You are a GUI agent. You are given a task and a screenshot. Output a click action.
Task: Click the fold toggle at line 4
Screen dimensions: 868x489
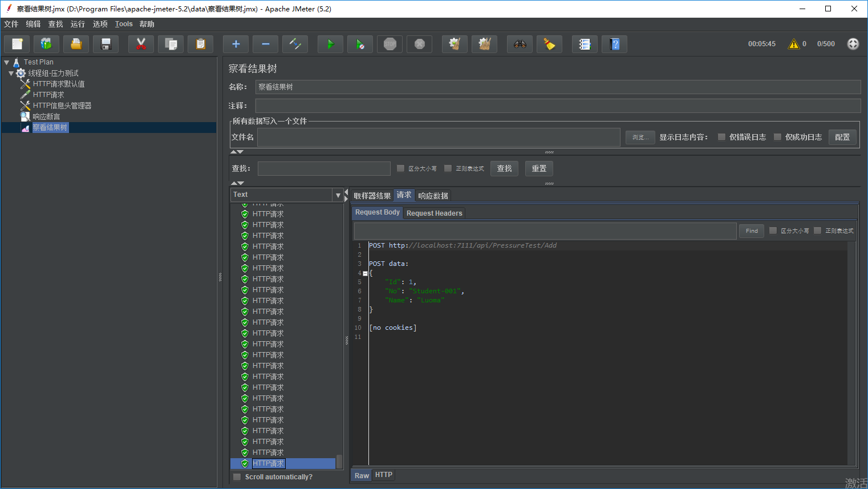pos(366,273)
